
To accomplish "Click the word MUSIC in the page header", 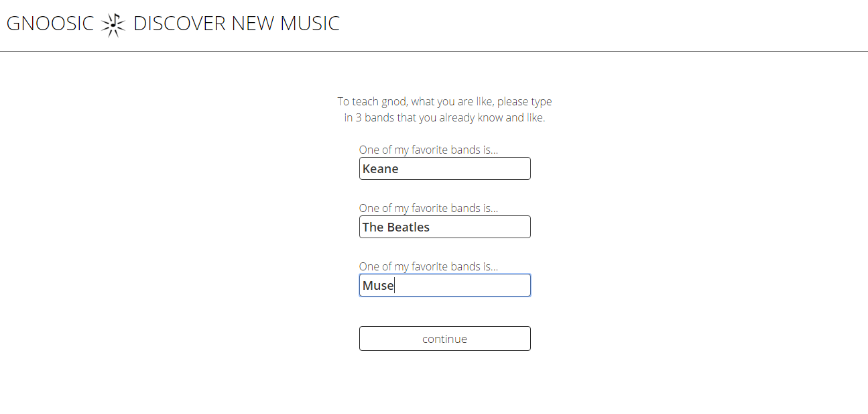I will coord(310,23).
